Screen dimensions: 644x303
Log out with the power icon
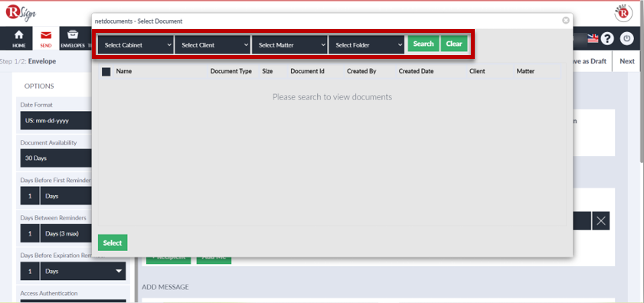tap(626, 38)
